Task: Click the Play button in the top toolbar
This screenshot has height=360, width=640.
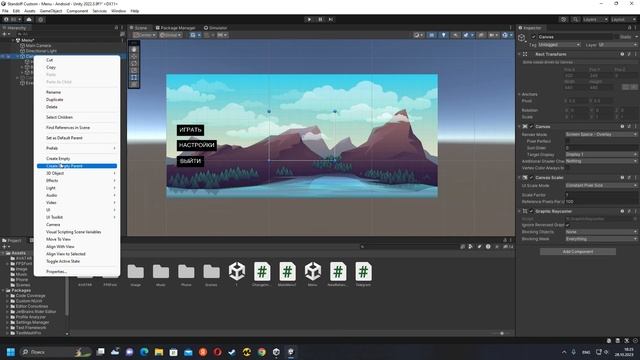Action: coord(309,19)
